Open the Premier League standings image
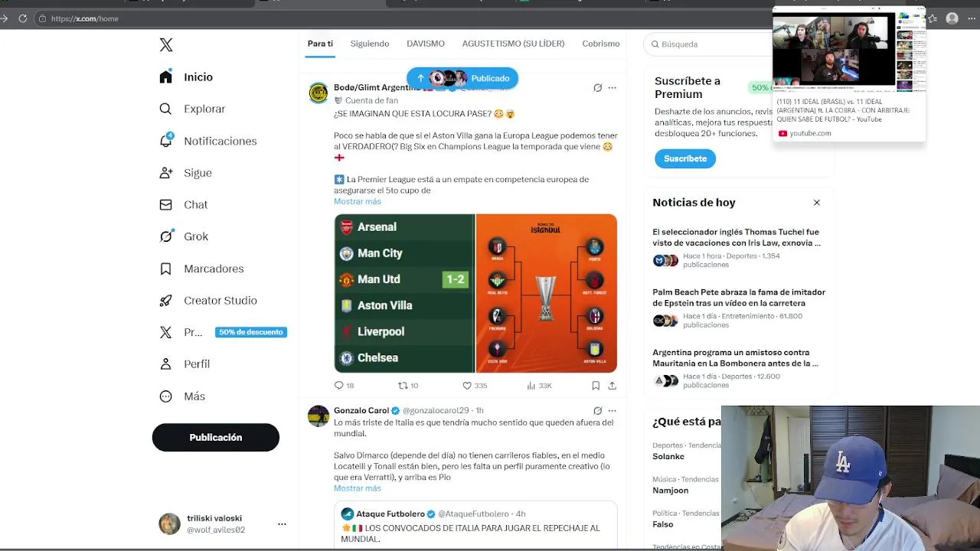This screenshot has height=551, width=980. point(404,293)
